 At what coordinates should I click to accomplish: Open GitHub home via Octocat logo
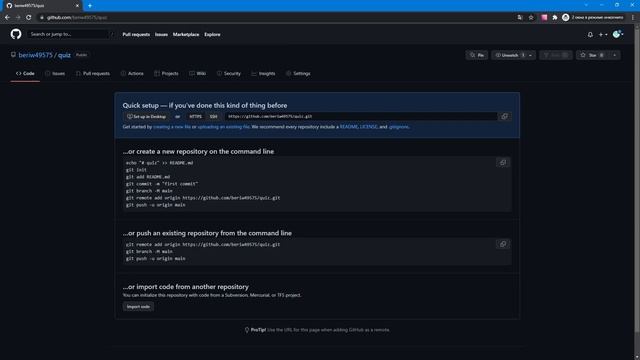tap(16, 34)
